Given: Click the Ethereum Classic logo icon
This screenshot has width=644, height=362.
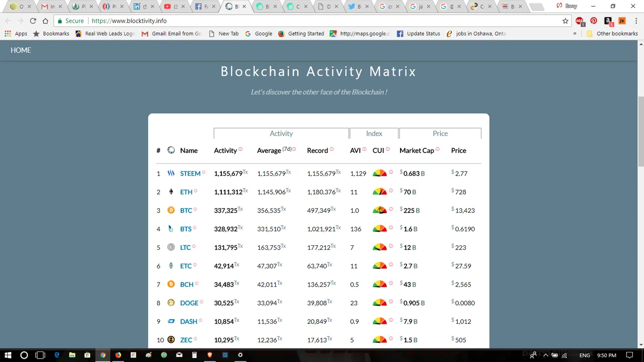Looking at the screenshot, I should pyautogui.click(x=171, y=265).
